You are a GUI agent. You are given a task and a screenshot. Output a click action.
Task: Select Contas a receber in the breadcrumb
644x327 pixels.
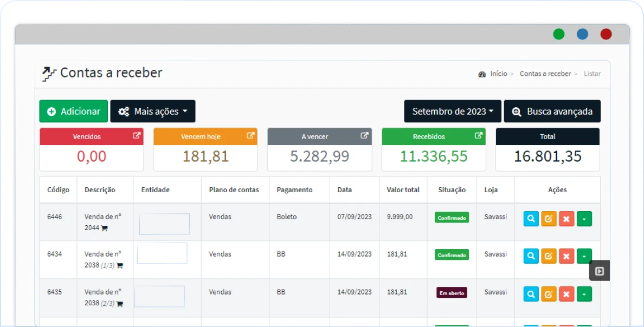point(545,74)
